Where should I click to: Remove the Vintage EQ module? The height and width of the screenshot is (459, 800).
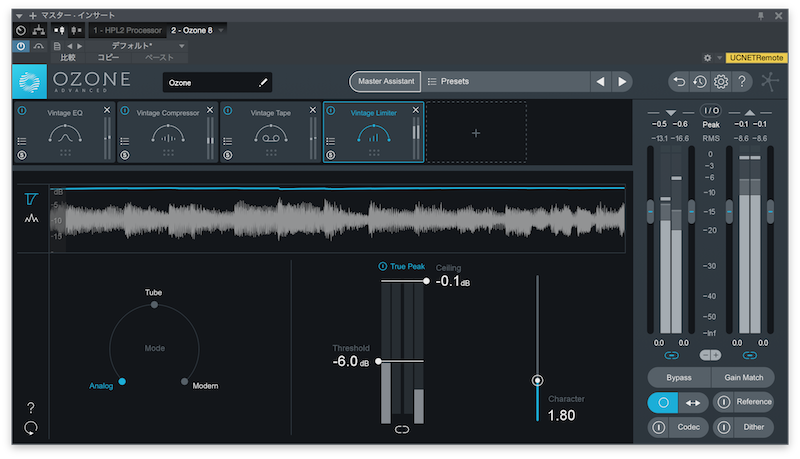tap(107, 110)
